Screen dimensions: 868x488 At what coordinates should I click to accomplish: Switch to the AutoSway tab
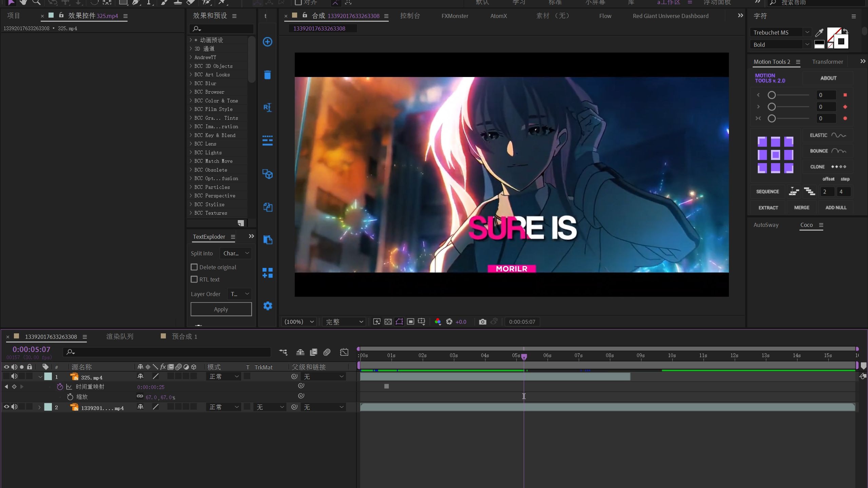pos(766,225)
